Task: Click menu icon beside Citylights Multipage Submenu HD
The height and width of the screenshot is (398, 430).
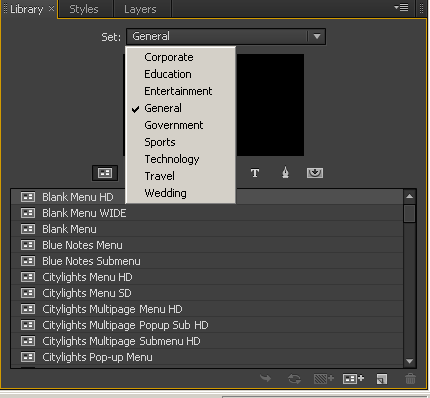Action: [28, 341]
